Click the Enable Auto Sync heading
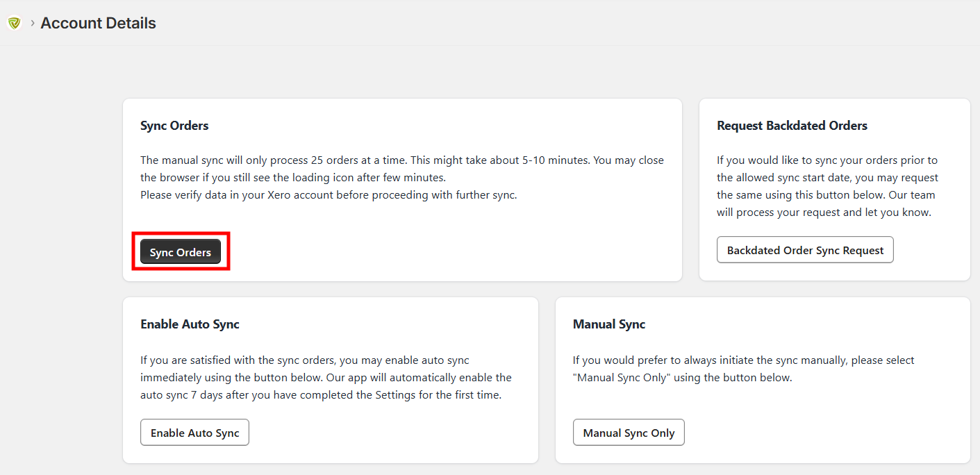Image resolution: width=980 pixels, height=475 pixels. (x=190, y=324)
